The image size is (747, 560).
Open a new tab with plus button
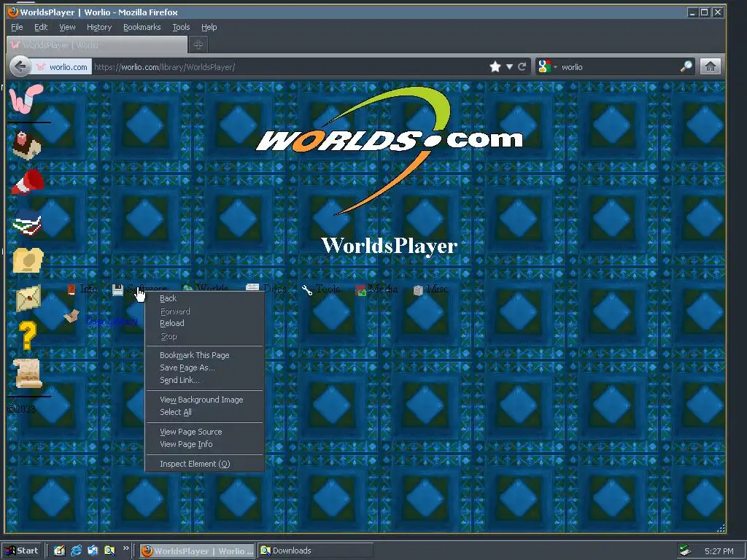point(198,44)
